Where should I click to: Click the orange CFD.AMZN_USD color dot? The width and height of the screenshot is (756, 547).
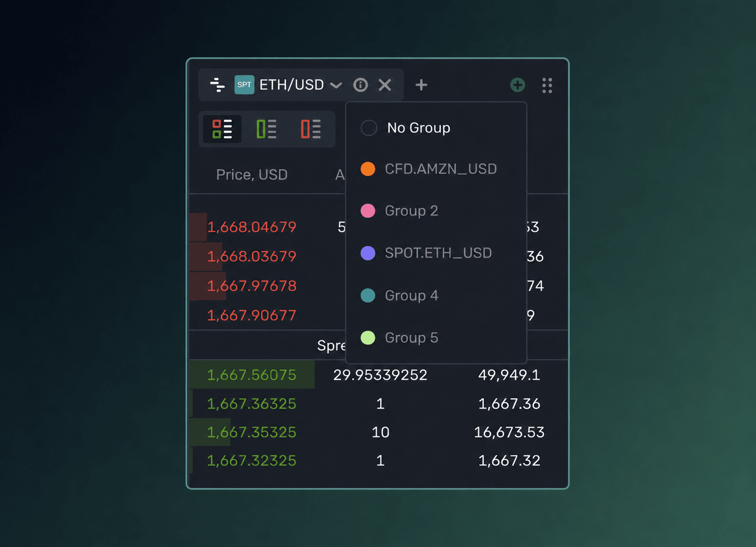(368, 169)
